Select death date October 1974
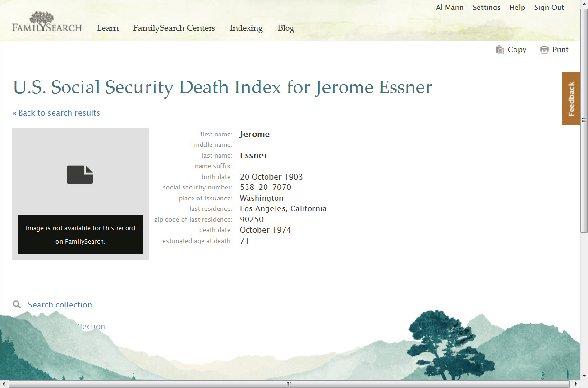The height and width of the screenshot is (388, 588). click(266, 230)
